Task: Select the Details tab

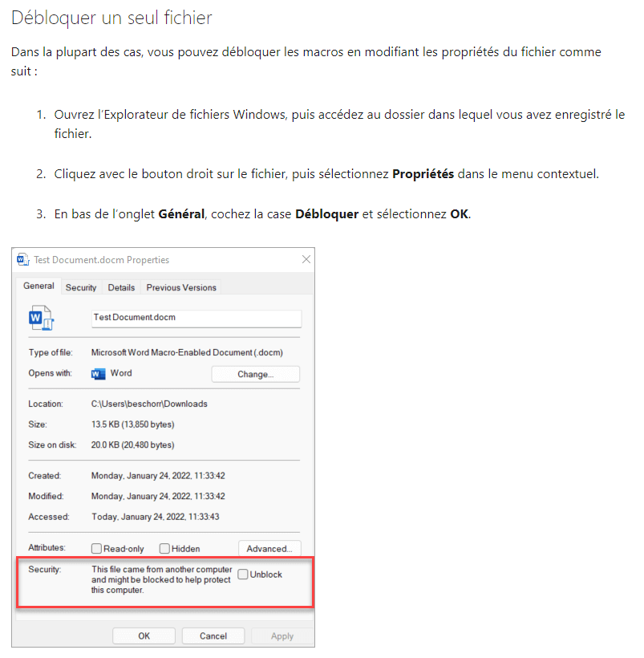Action: [x=121, y=287]
